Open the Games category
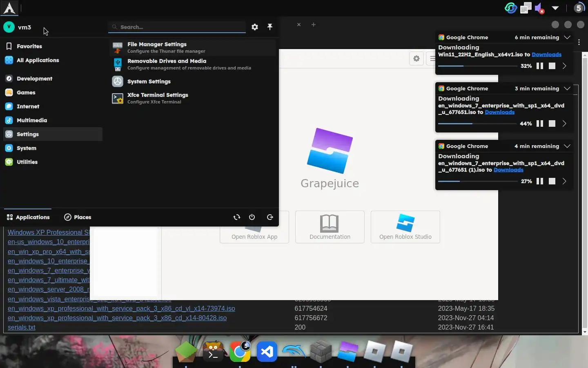 (x=53, y=92)
